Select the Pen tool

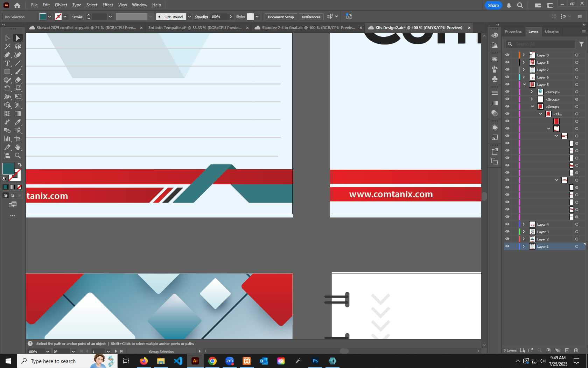[7, 55]
